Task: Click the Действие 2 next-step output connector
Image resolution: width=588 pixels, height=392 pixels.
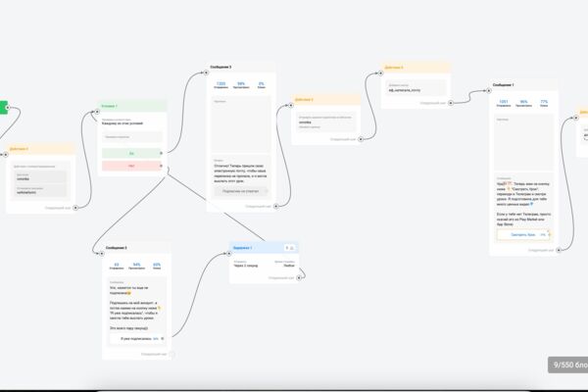Action: 361,139
